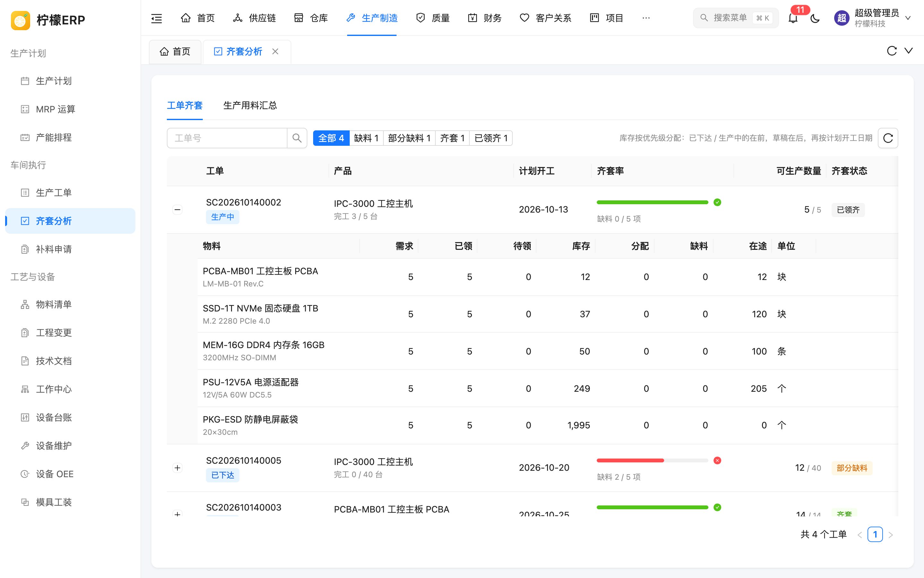Switch to the 首页 page tab

[175, 52]
